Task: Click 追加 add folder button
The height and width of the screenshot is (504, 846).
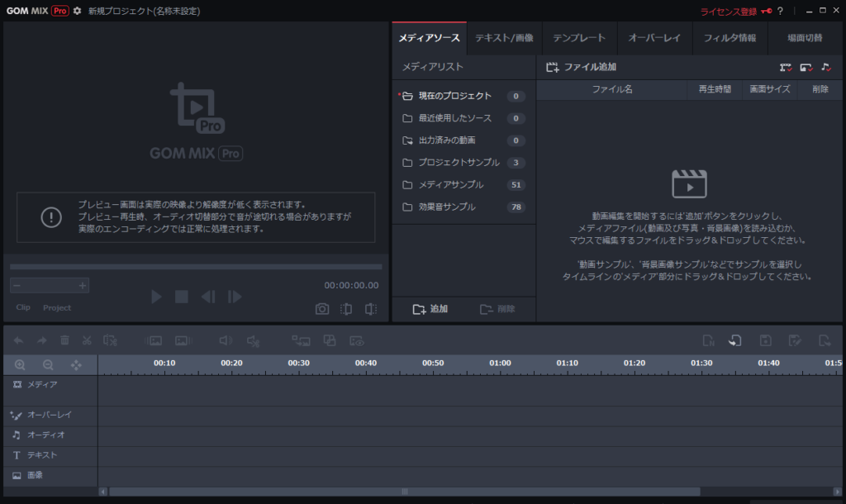Action: point(430,309)
